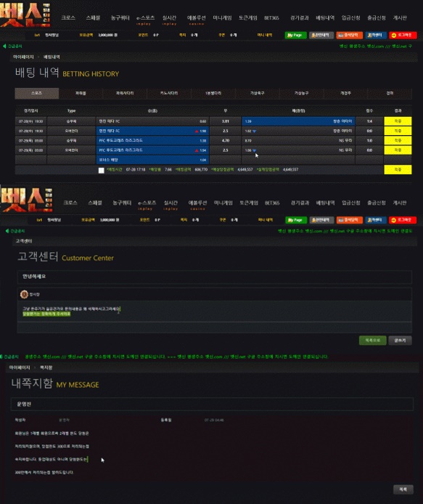Click blue down arrow in 07-29 over/under row

(x=255, y=150)
